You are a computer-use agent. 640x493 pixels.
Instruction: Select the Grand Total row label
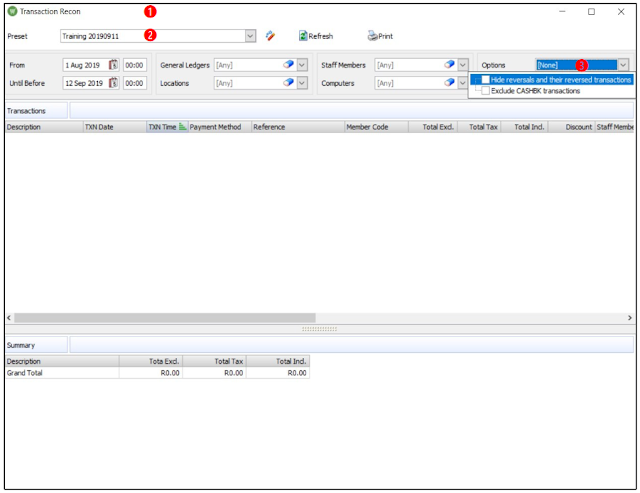(24, 373)
